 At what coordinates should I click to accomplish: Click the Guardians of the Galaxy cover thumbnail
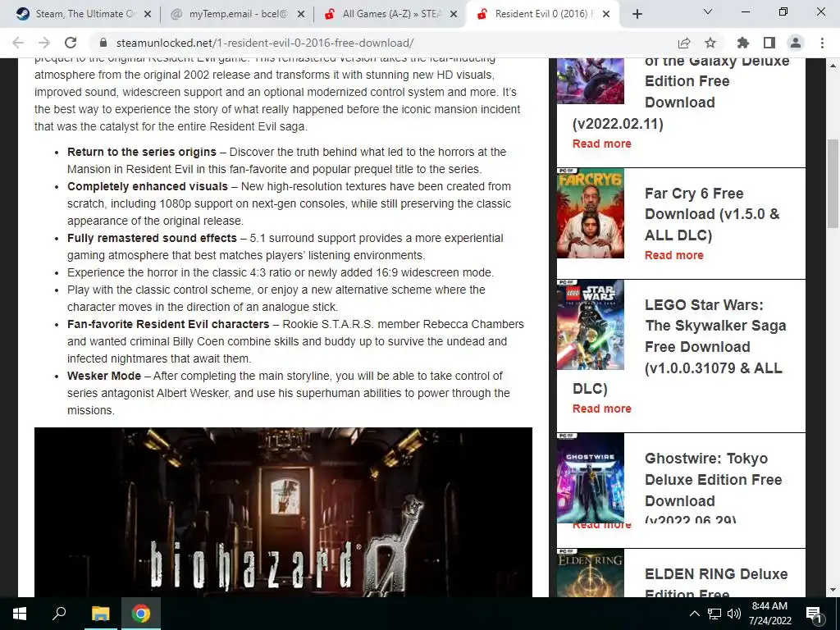coord(591,81)
